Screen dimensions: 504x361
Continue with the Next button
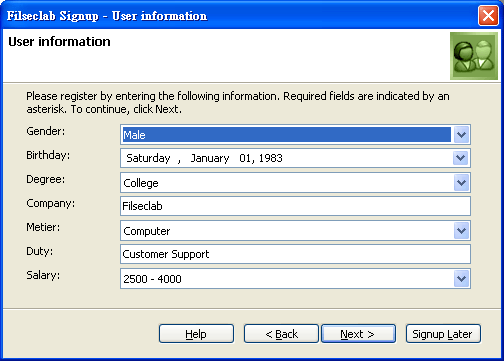click(x=358, y=334)
